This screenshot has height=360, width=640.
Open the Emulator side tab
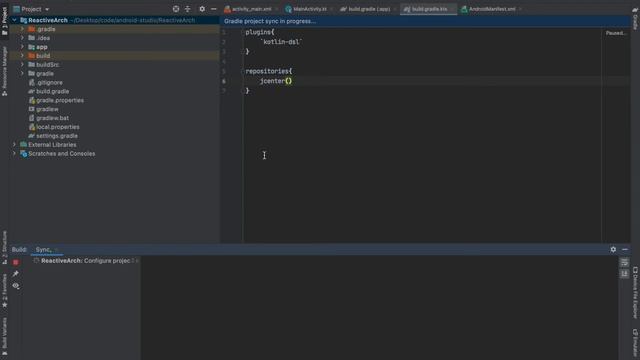click(635, 344)
